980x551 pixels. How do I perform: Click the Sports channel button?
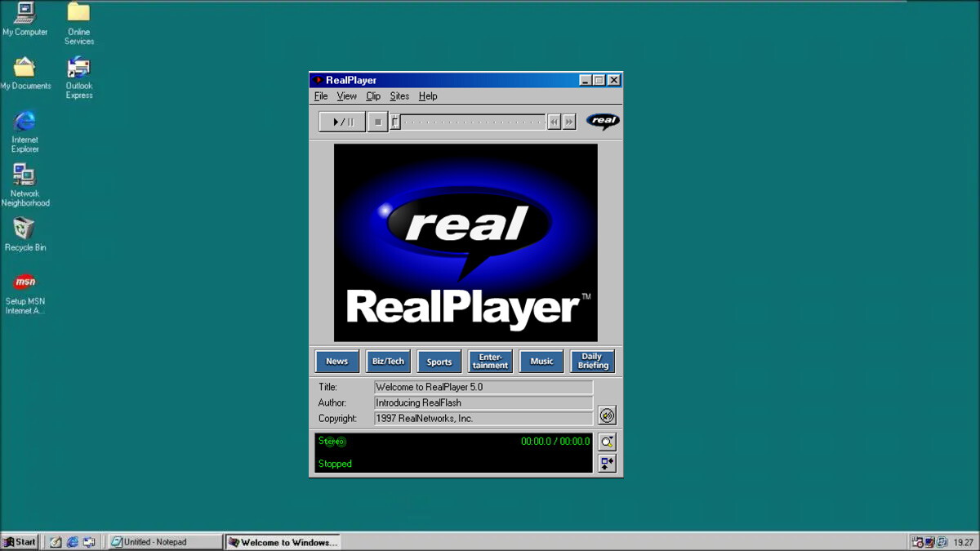coord(439,361)
